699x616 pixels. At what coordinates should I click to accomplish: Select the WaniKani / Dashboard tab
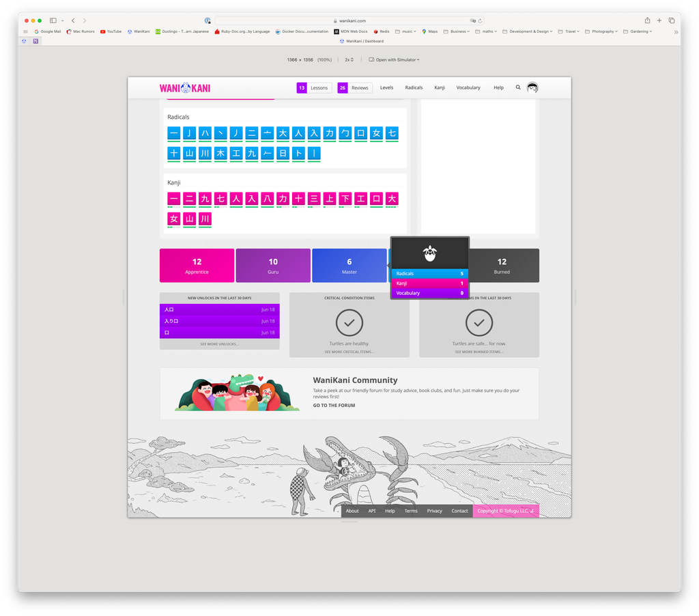coord(361,41)
